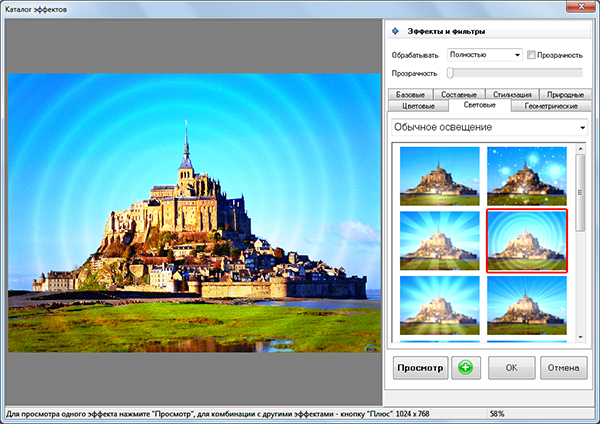Expand the Обычное освещение dropdown list
The width and height of the screenshot is (600, 424).
487,128
